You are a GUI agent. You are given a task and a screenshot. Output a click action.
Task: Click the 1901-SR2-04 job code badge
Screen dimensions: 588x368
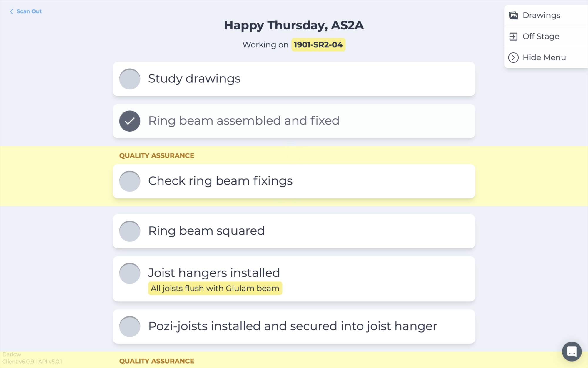(318, 45)
